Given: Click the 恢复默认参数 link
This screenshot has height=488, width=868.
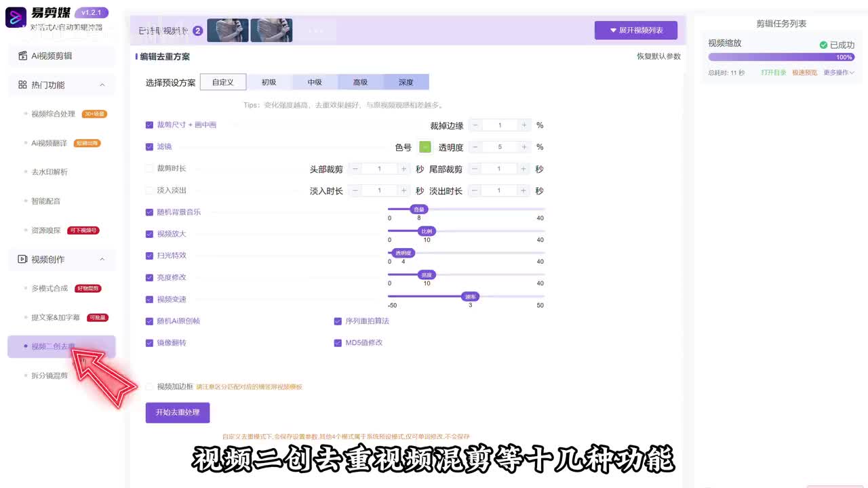Looking at the screenshot, I should (x=658, y=56).
